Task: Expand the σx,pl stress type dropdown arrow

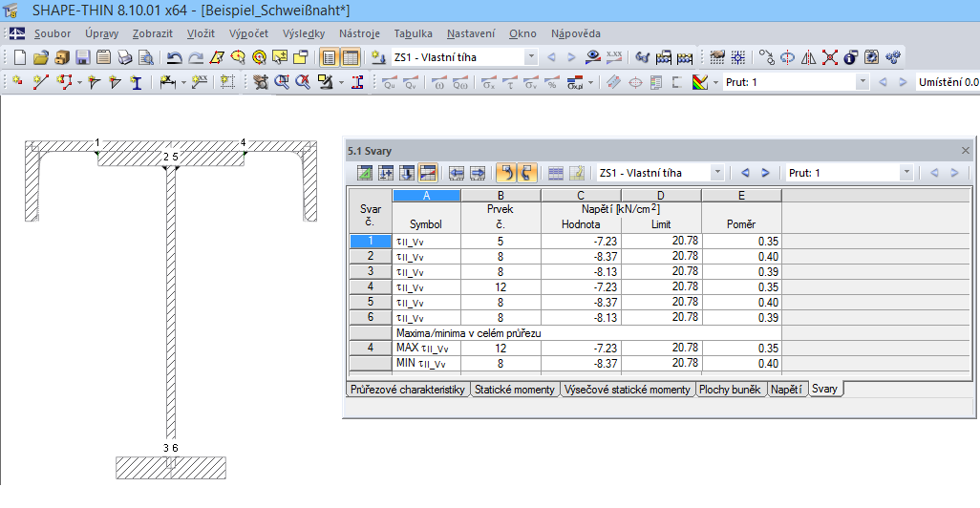Action: 590,82
